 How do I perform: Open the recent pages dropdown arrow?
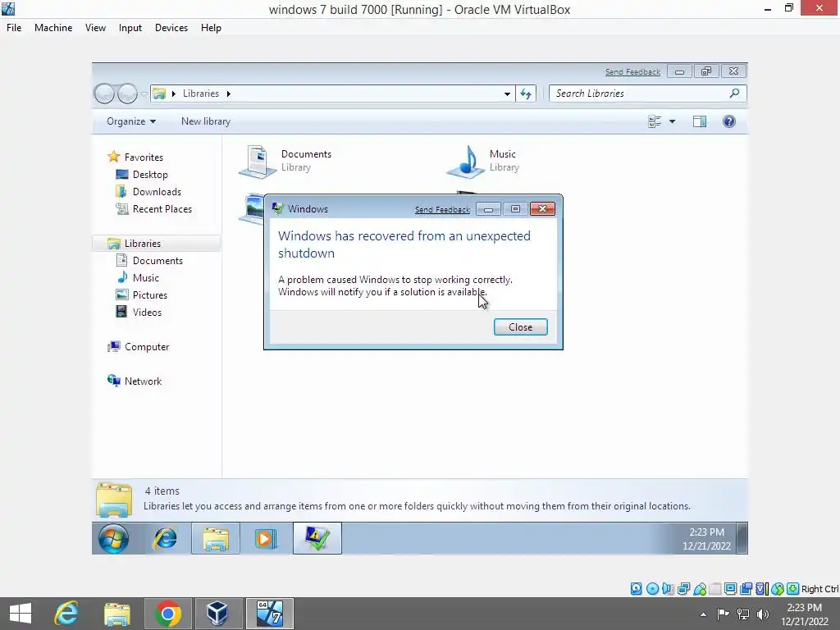[143, 94]
